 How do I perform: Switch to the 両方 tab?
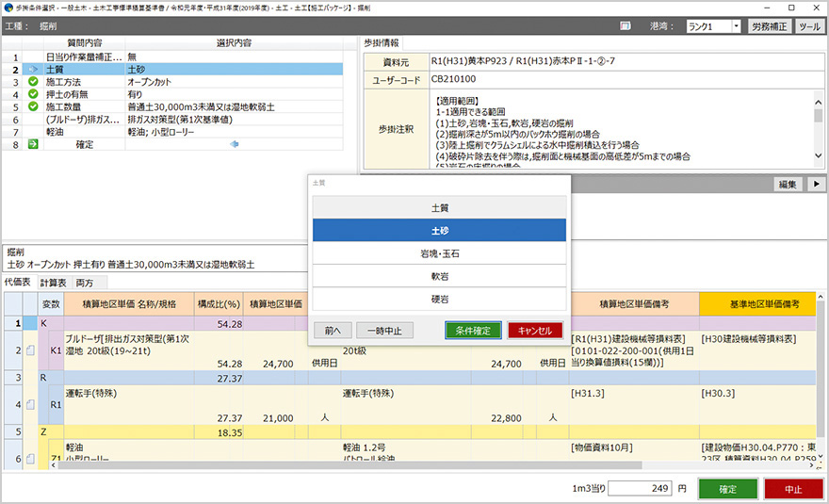pos(86,283)
